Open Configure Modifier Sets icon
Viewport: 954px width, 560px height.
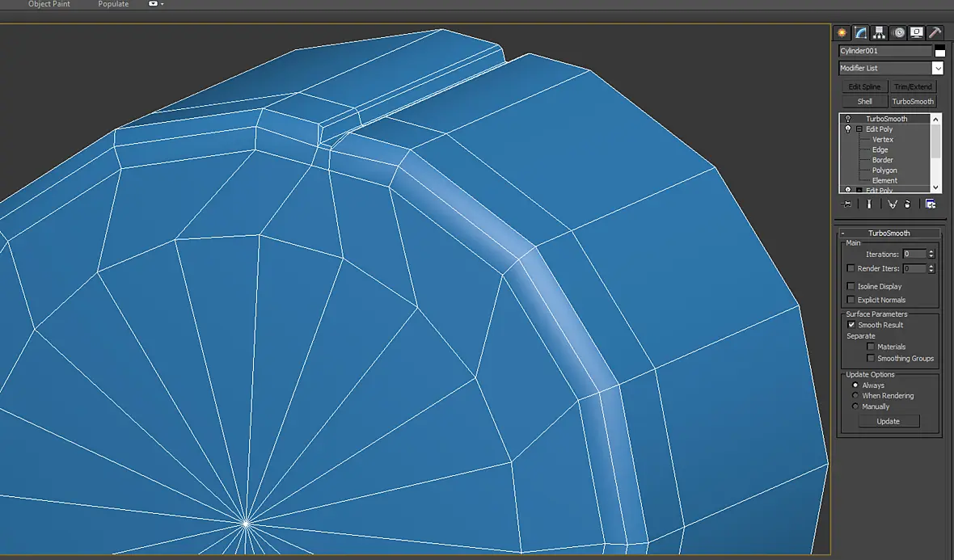tap(931, 204)
